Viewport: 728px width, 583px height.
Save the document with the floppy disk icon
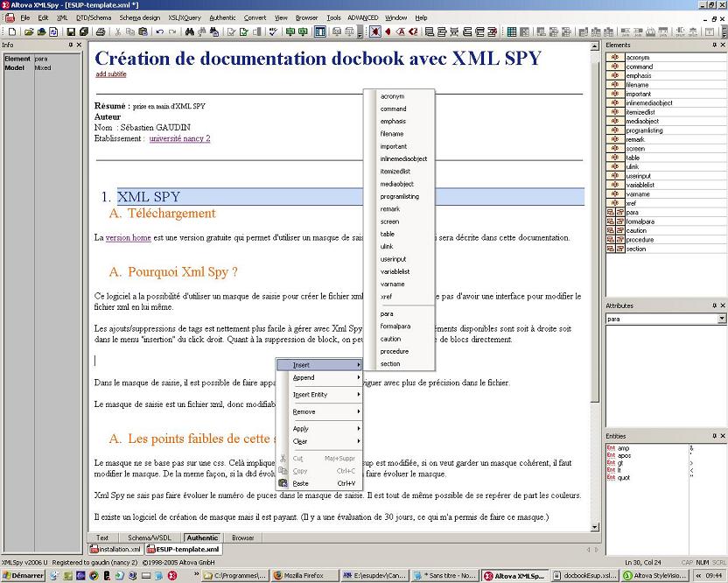point(71,32)
